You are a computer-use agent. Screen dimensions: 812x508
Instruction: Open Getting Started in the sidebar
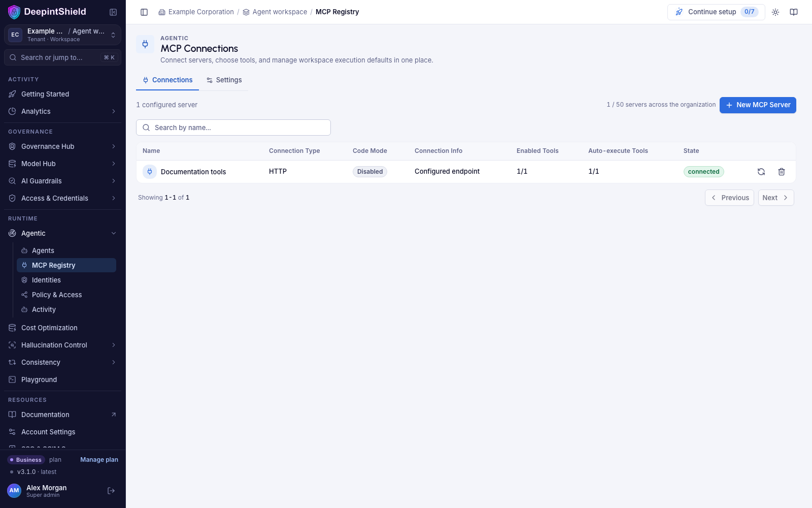click(x=63, y=94)
